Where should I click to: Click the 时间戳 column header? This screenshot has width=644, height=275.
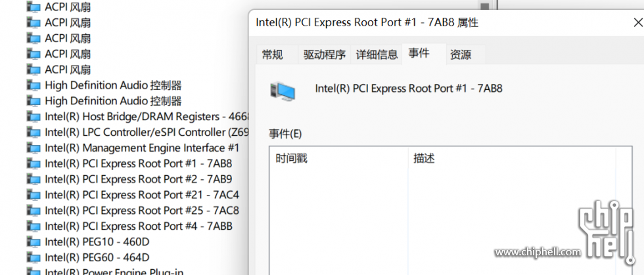point(339,158)
